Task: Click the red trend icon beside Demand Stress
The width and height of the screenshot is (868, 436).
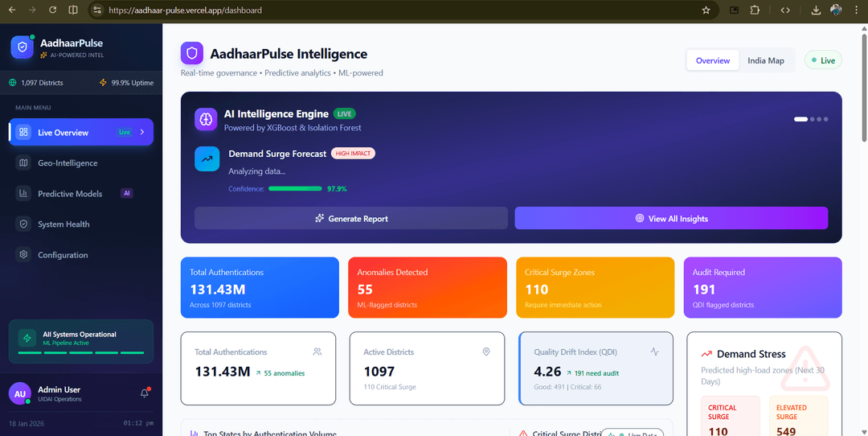Action: (706, 354)
